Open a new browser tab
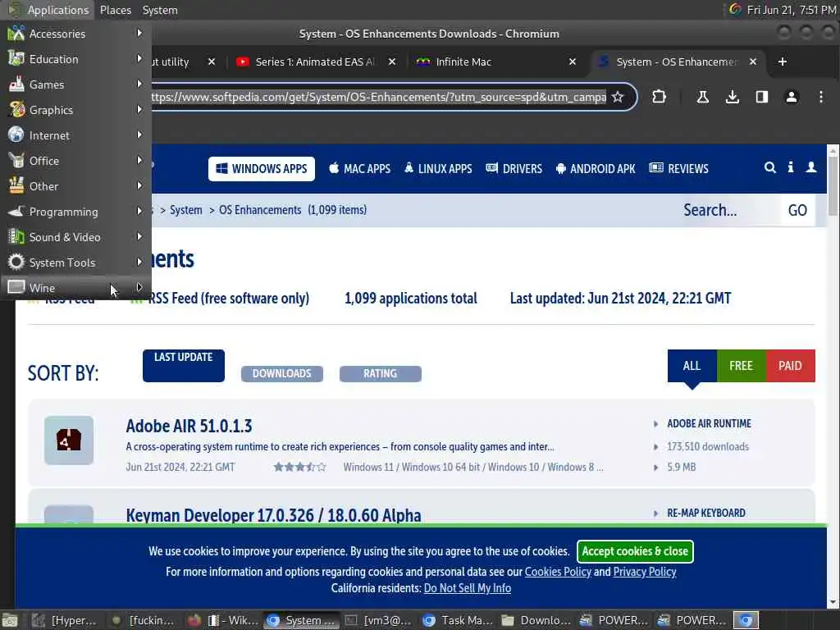Image resolution: width=840 pixels, height=630 pixels. click(782, 62)
